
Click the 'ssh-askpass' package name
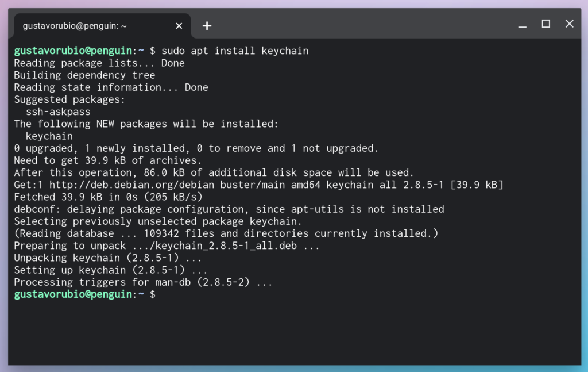(x=58, y=112)
